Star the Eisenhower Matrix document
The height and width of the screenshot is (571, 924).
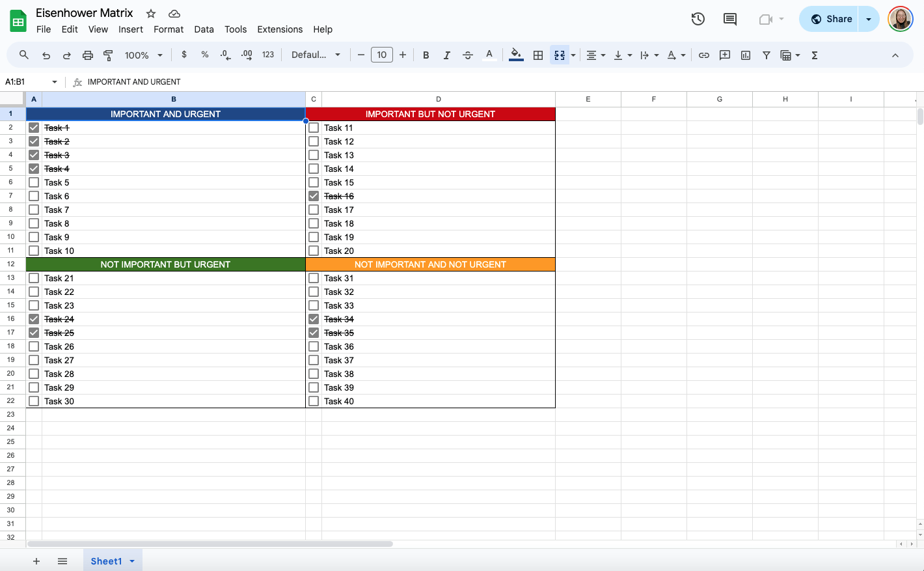[151, 14]
